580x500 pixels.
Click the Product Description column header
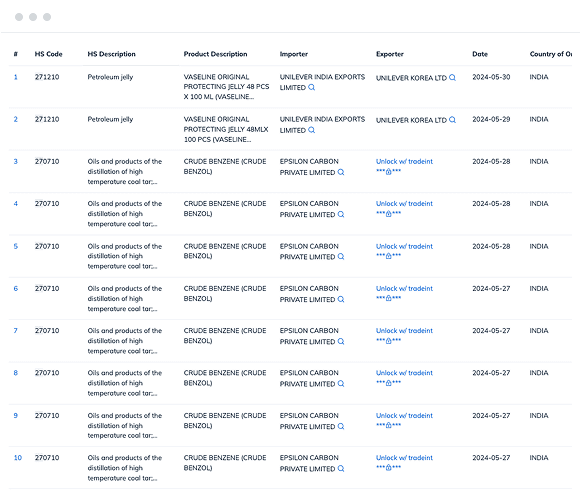click(215, 54)
